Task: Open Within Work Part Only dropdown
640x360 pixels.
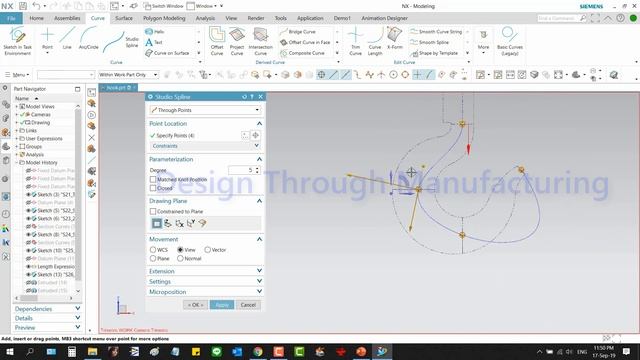Action: pyautogui.click(x=128, y=75)
